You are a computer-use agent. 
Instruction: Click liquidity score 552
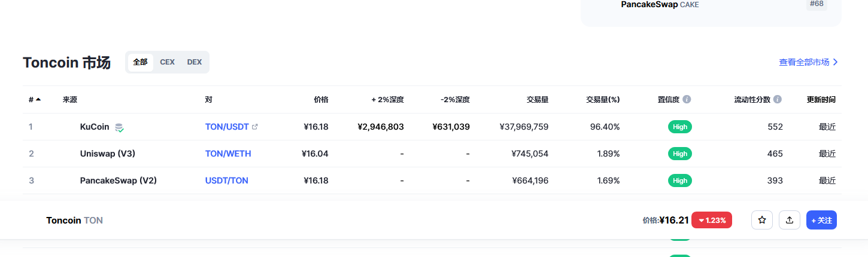coord(775,127)
